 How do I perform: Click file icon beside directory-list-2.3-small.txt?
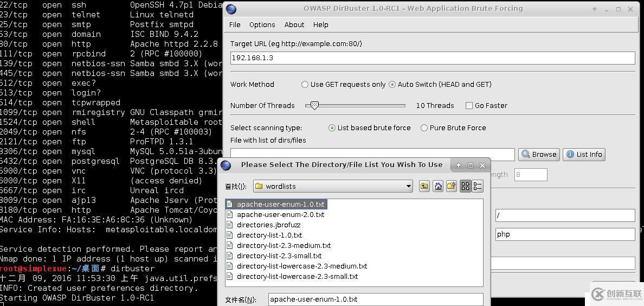click(230, 256)
